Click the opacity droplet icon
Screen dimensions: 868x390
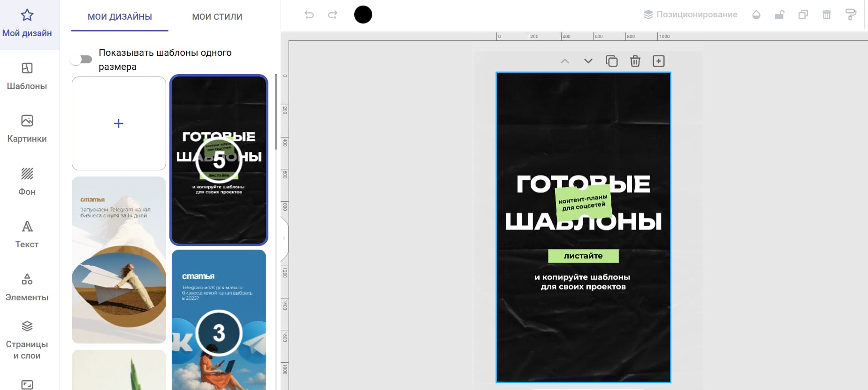(756, 15)
